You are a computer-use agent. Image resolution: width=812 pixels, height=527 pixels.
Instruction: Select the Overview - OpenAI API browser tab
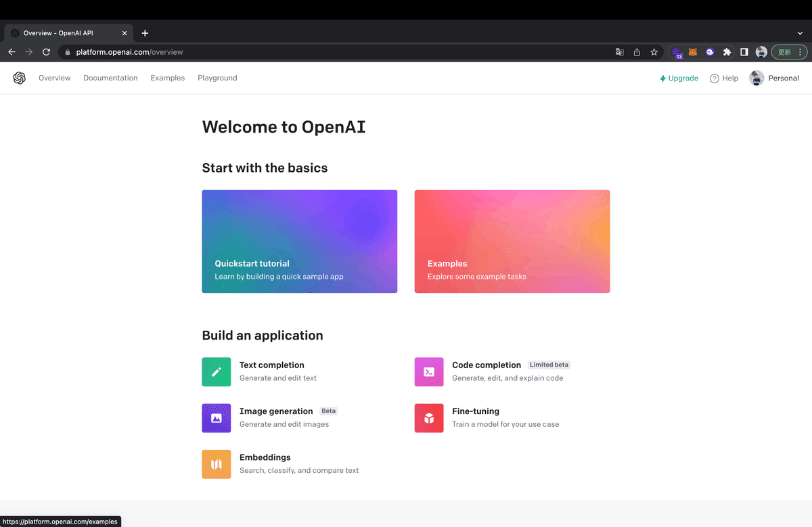tap(68, 33)
